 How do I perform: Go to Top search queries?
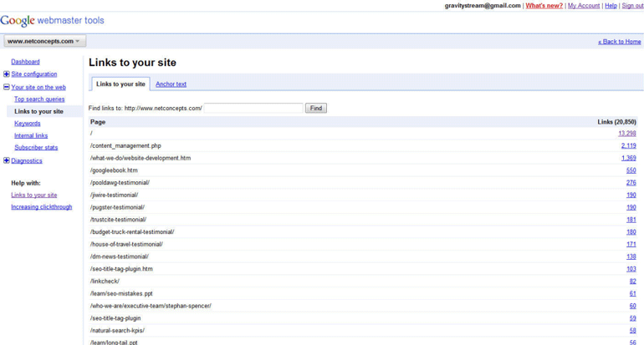tap(39, 99)
